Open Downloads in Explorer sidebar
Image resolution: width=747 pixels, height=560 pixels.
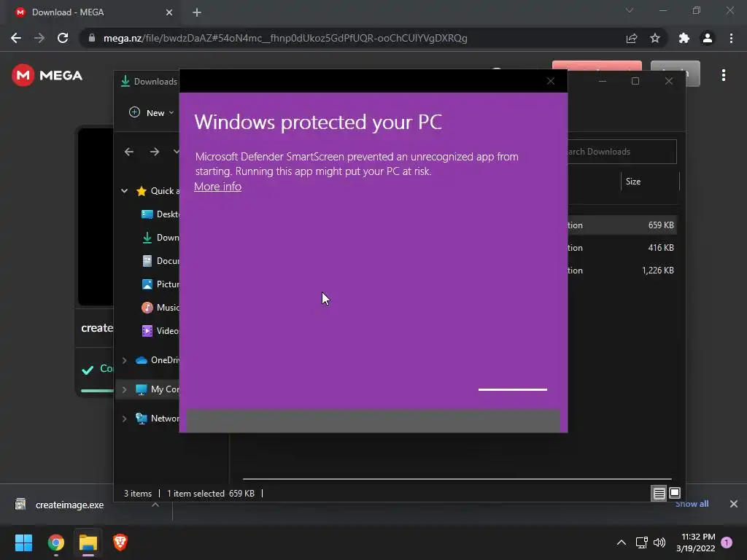(x=160, y=238)
